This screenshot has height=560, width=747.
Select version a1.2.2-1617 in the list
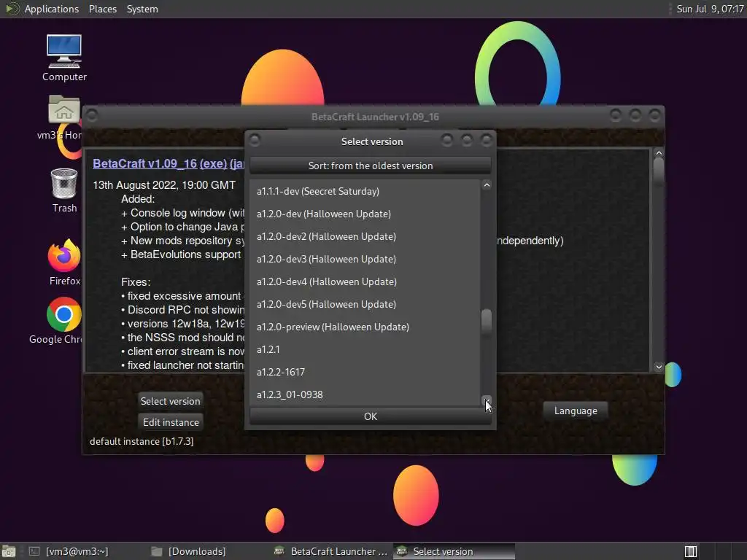pos(365,372)
